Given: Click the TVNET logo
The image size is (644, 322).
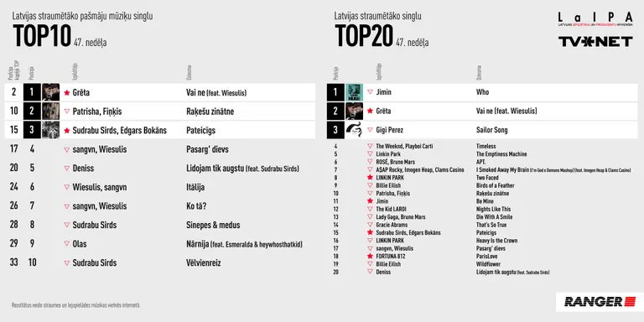Looking at the screenshot, I should 595,41.
